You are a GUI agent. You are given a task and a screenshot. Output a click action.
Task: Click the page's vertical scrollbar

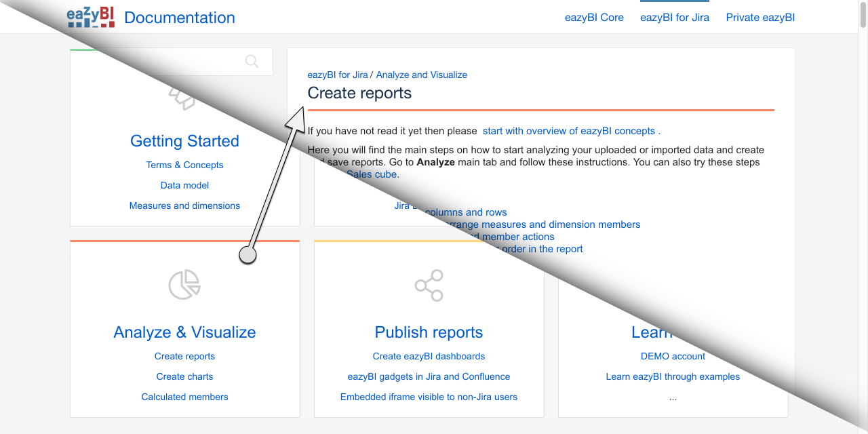863,217
